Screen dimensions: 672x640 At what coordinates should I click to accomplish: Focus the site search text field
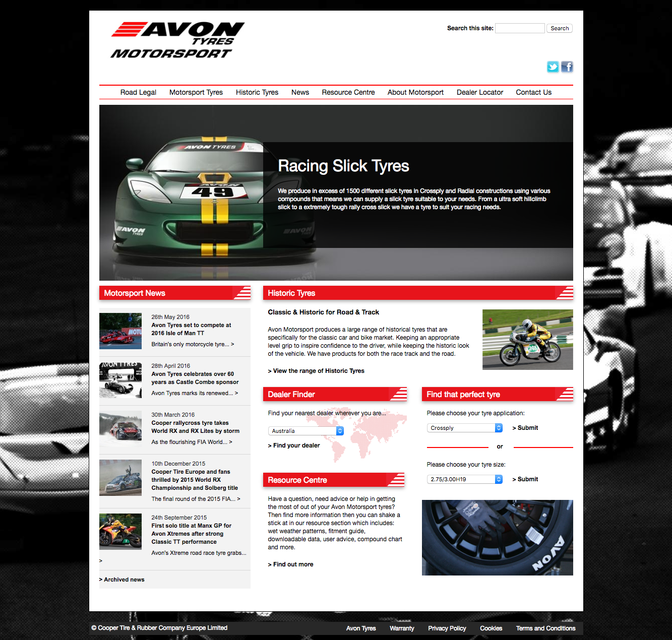pyautogui.click(x=519, y=28)
